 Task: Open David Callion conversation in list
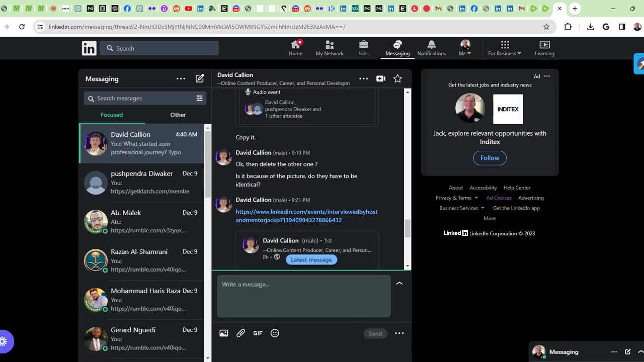coord(142,143)
